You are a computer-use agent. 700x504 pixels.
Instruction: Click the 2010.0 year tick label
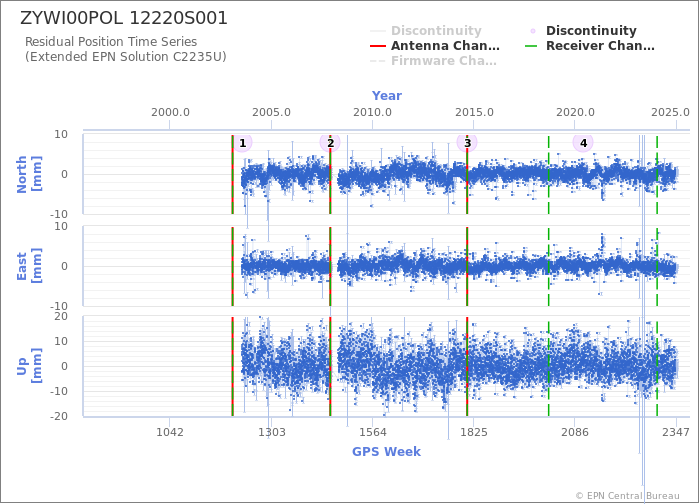373,112
